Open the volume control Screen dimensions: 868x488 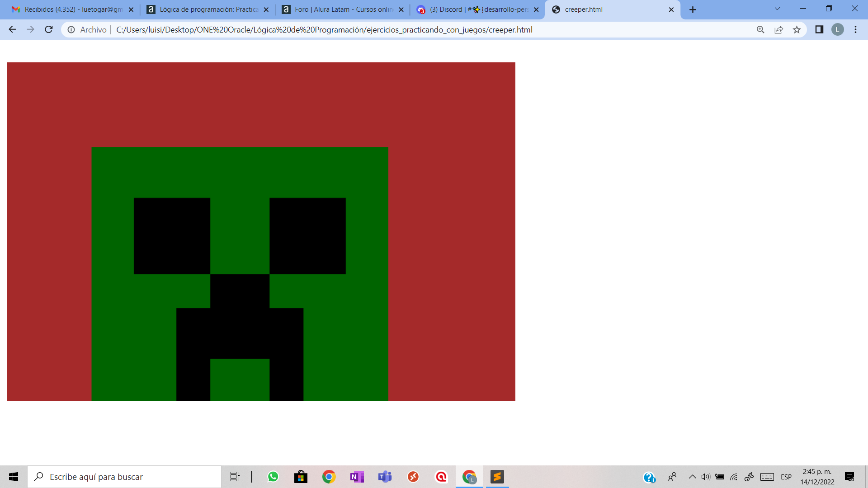(706, 477)
